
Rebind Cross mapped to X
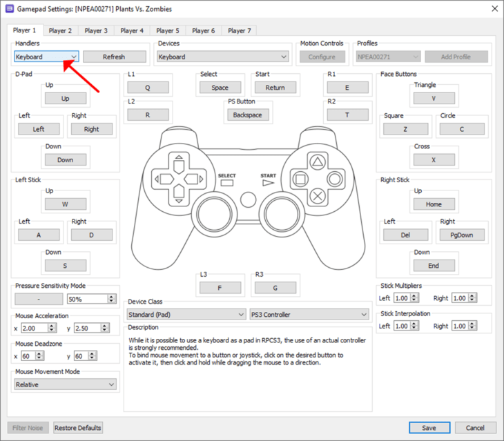[x=434, y=159]
